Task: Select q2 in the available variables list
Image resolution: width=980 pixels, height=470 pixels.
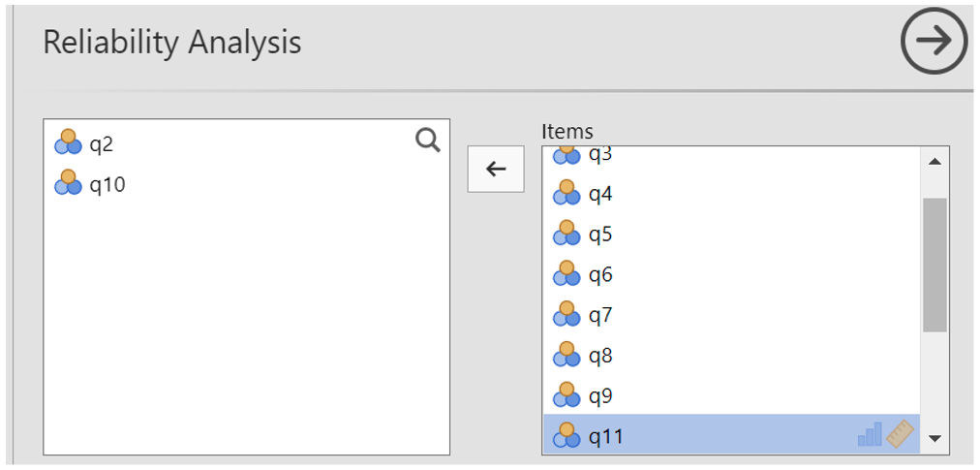Action: click(x=103, y=144)
